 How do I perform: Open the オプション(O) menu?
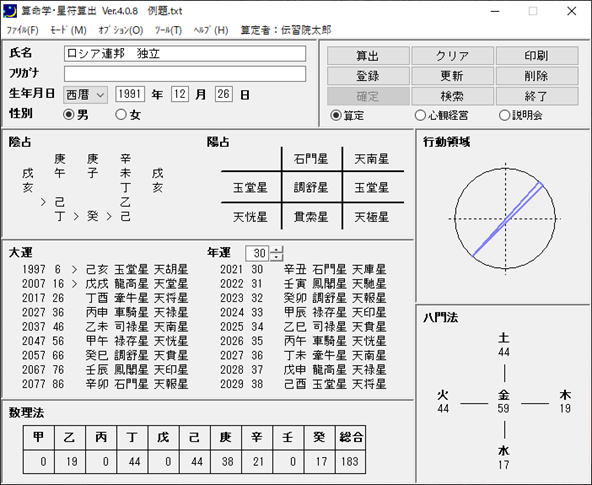click(x=120, y=30)
